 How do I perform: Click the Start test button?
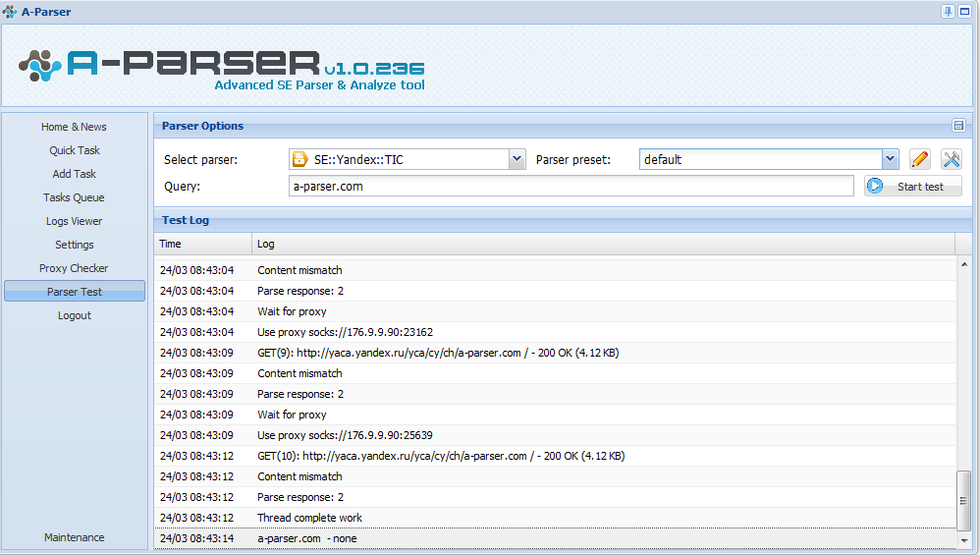click(913, 187)
